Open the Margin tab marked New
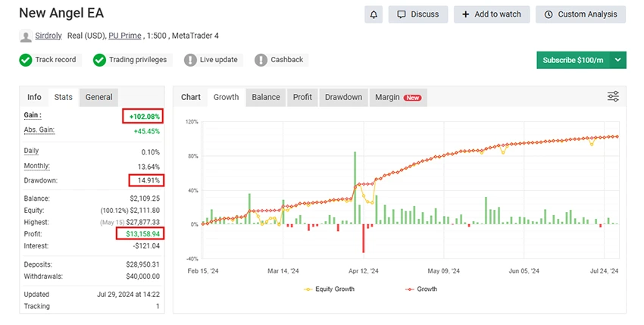 tap(397, 97)
